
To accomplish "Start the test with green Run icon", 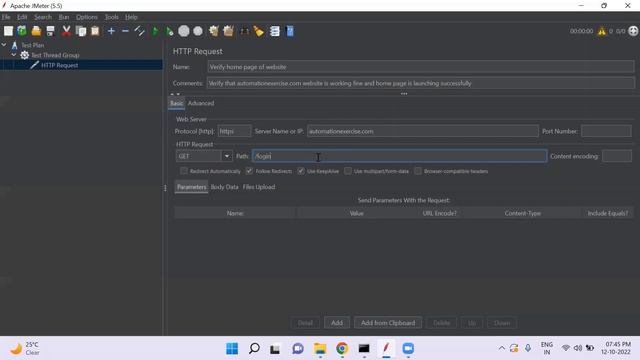I will [x=155, y=31].
